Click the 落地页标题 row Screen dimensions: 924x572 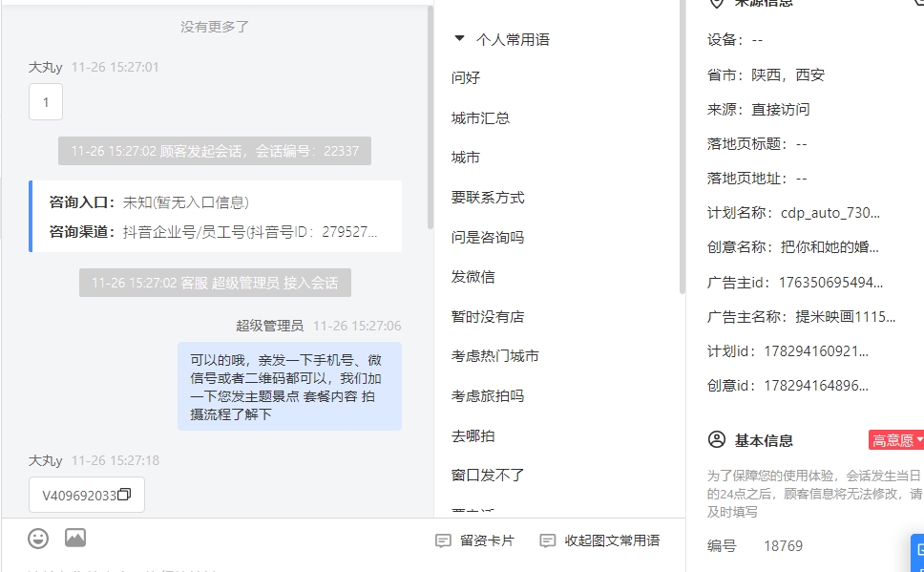click(x=757, y=144)
